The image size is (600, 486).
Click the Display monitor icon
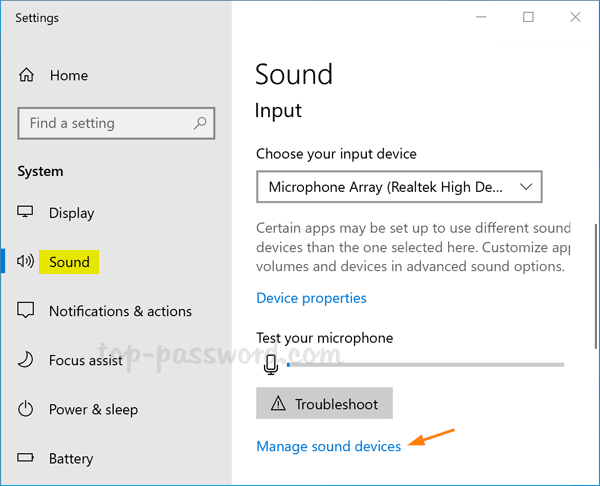[26, 213]
